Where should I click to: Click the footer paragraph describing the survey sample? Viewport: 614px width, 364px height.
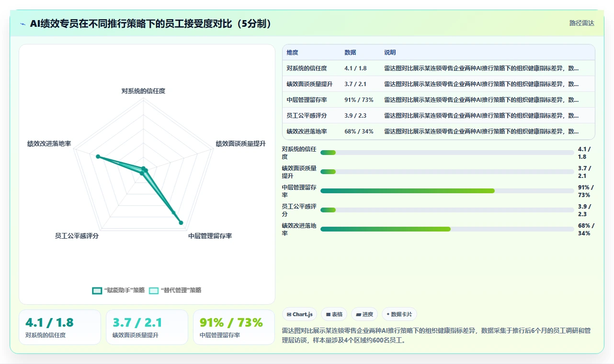point(436,336)
